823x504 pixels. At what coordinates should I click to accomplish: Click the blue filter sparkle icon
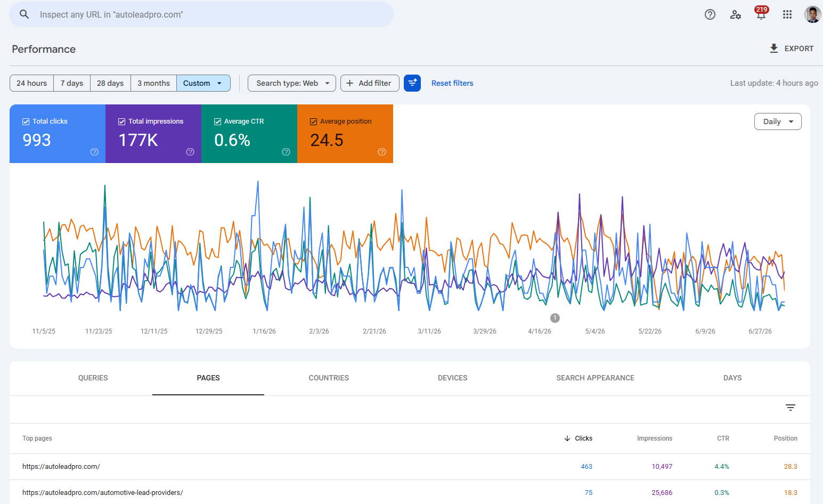coord(412,83)
